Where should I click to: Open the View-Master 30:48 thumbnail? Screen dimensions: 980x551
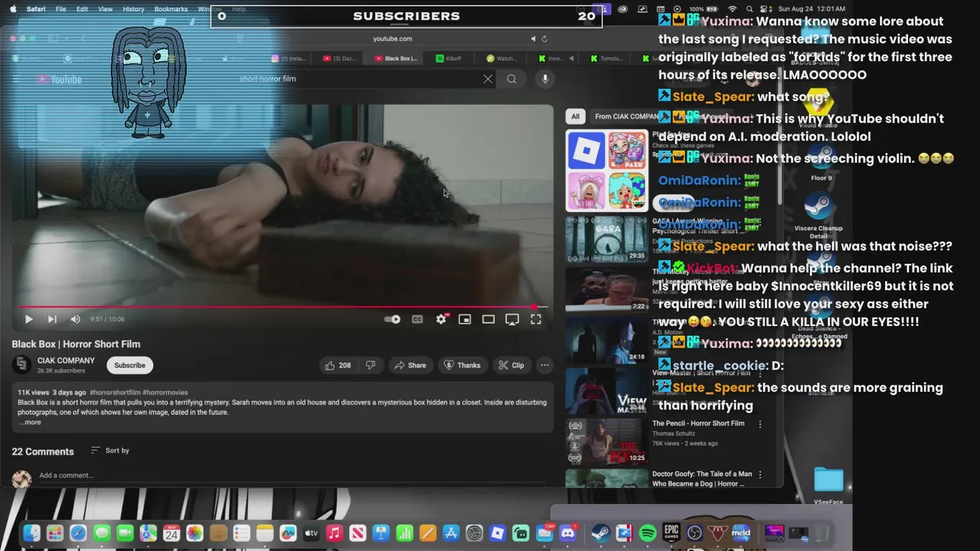click(x=606, y=391)
